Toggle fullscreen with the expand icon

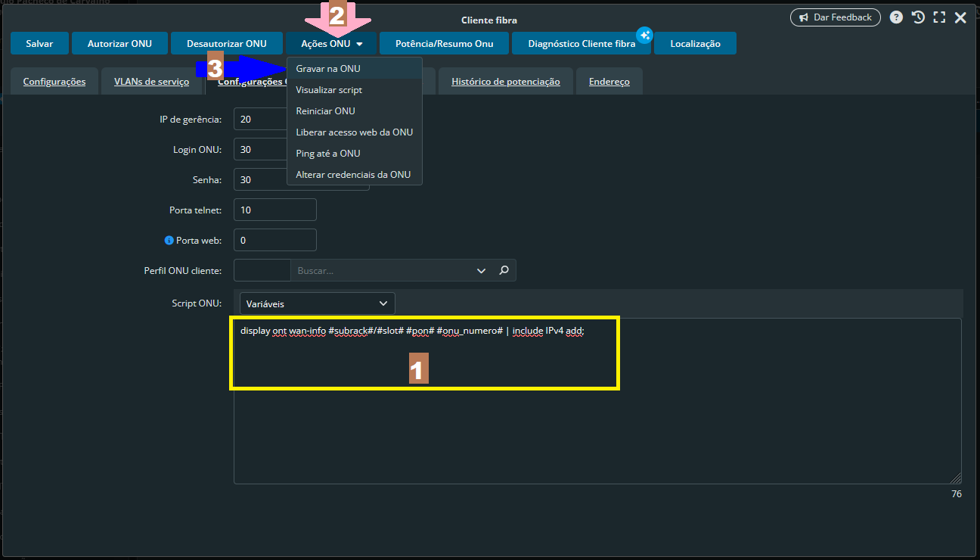(x=939, y=17)
